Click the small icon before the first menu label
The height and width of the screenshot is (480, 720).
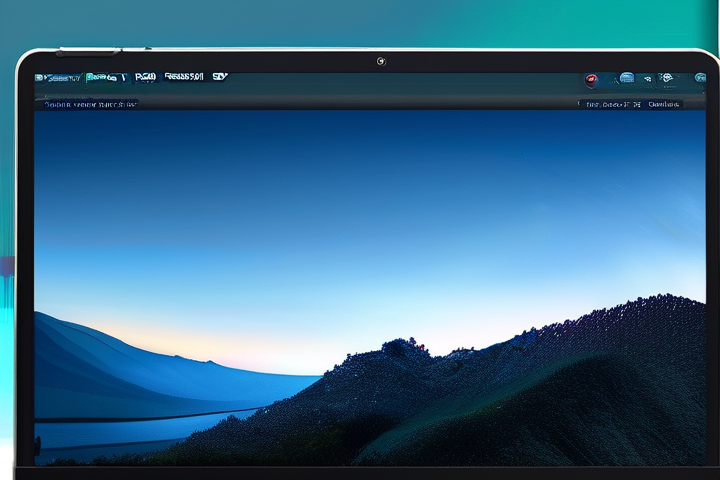40,77
